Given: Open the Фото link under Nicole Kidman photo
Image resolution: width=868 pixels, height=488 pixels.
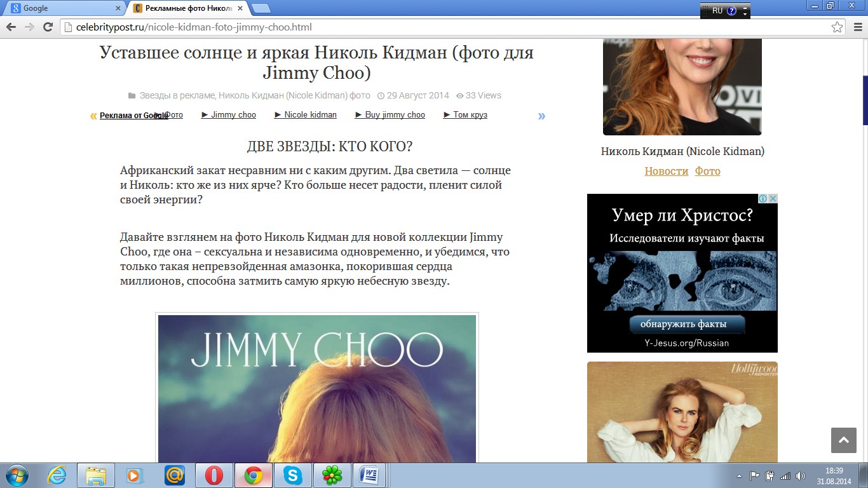Looking at the screenshot, I should [708, 171].
